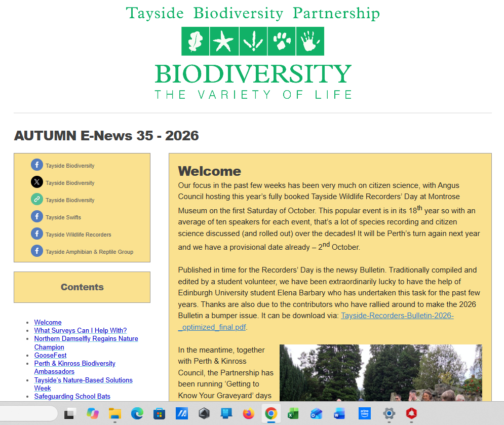Open the Tayside Swifts link
504x425 pixels.
(63, 217)
